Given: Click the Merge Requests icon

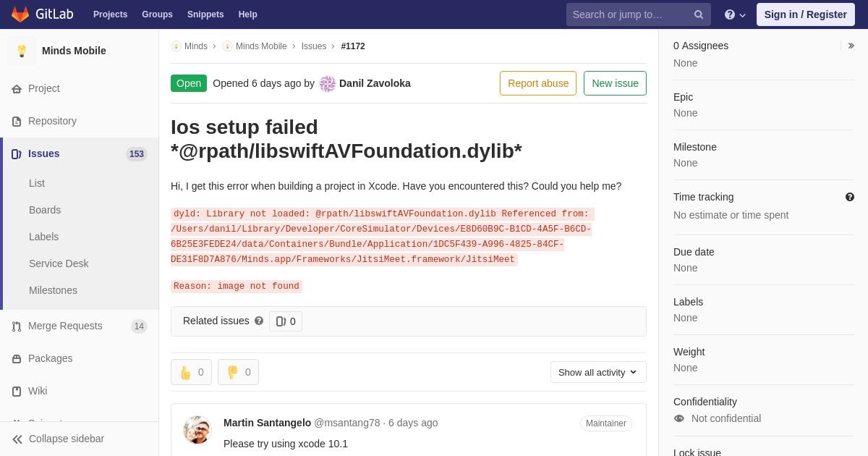Looking at the screenshot, I should 17,326.
